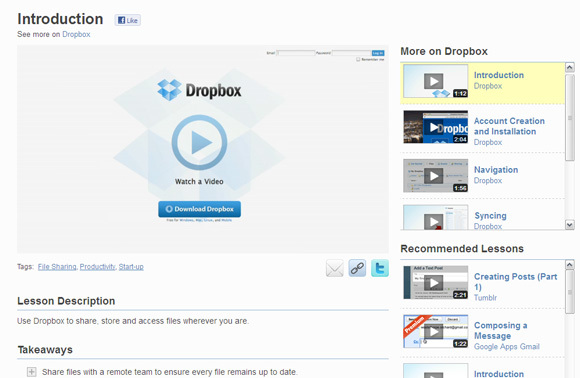
Task: Open the Navigation lesson link
Action: tap(496, 170)
